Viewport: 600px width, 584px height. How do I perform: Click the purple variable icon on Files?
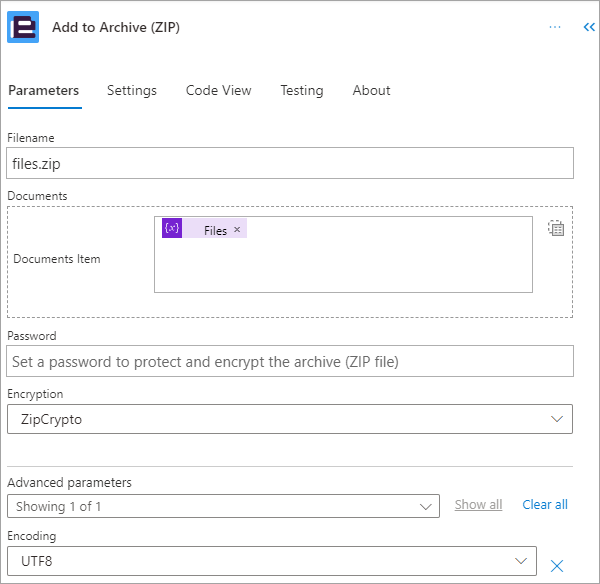(172, 228)
